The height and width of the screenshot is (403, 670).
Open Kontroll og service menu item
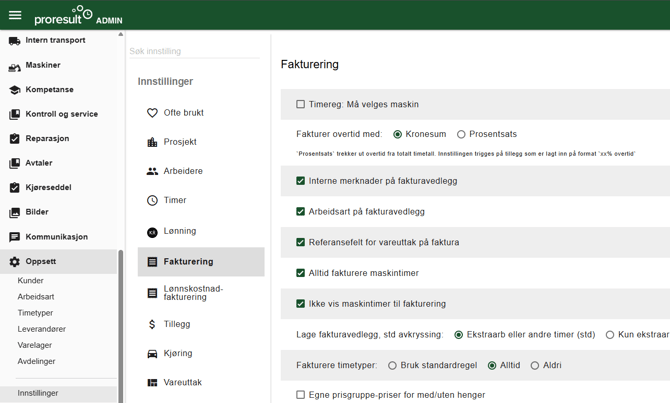58,114
